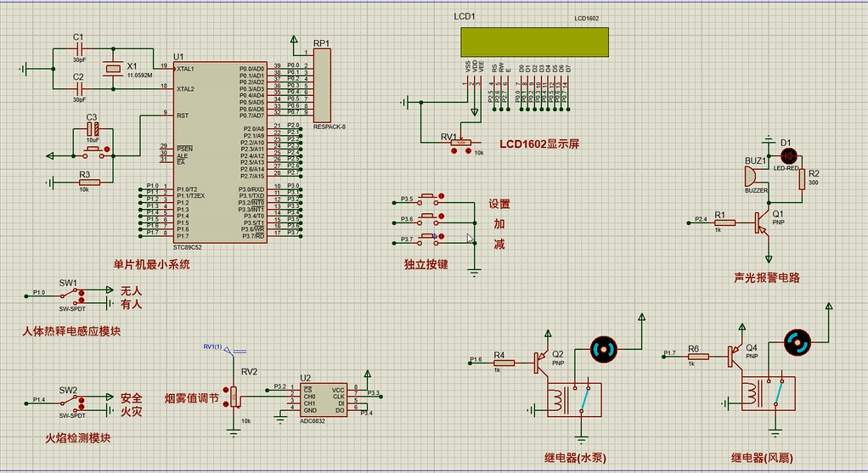The width and height of the screenshot is (868, 473).
Task: Select the red LED D1
Action: pyautogui.click(x=787, y=155)
